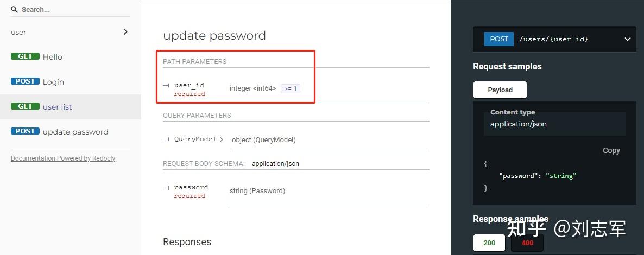Image resolution: width=644 pixels, height=255 pixels.
Task: Go to POST update password item
Action: [75, 132]
